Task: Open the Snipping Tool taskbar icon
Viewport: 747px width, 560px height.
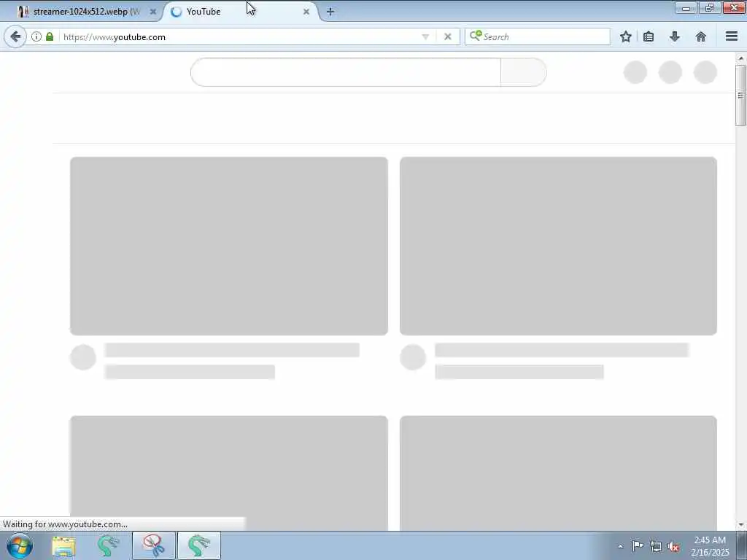Action: (153, 545)
